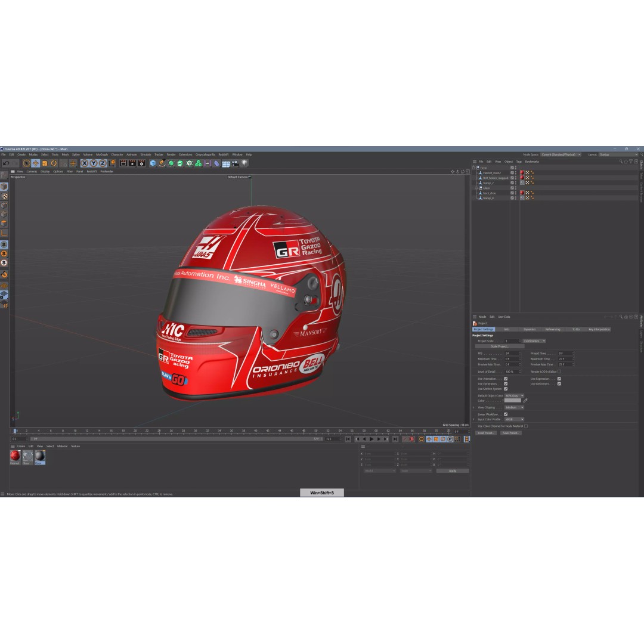
Task: Toggle the X axis lock
Action: point(85,163)
